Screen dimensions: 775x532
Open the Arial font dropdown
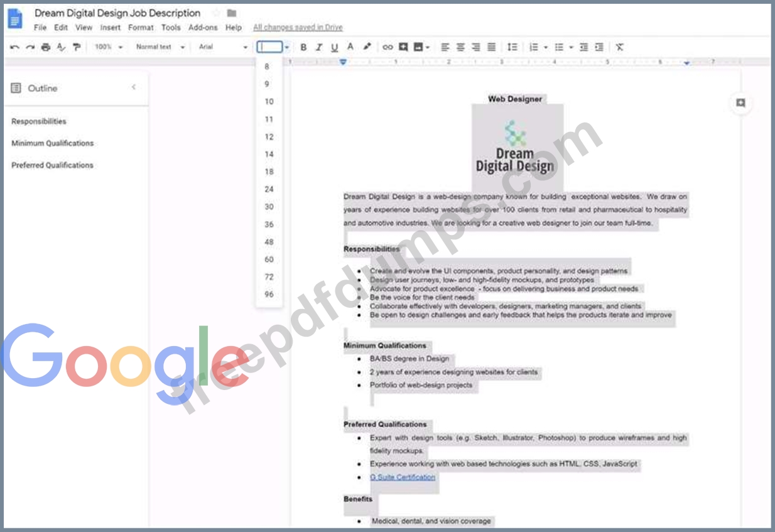click(223, 47)
